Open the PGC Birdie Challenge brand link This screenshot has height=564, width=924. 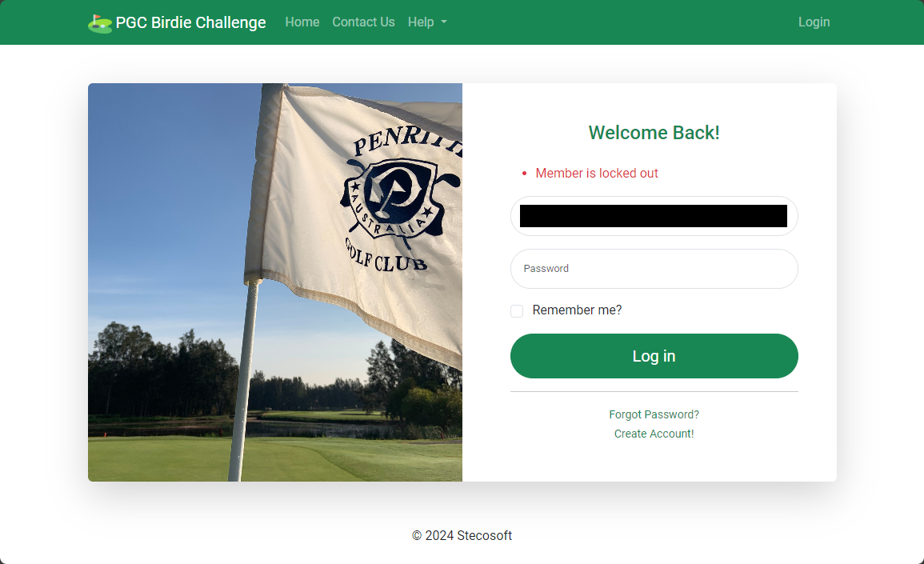[177, 22]
